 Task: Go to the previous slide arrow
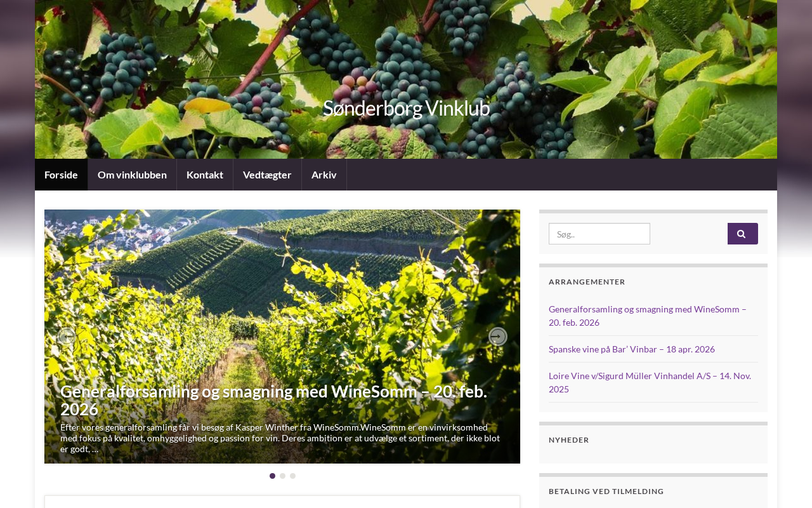click(x=67, y=337)
